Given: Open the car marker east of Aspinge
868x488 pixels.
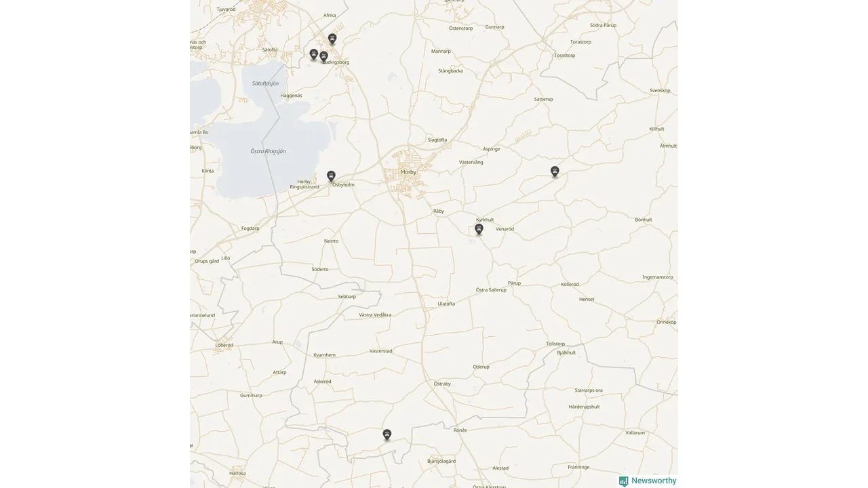Looking at the screenshot, I should pyautogui.click(x=555, y=171).
